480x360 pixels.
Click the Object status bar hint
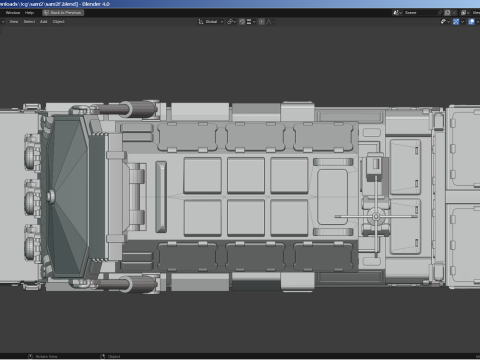tap(110, 356)
